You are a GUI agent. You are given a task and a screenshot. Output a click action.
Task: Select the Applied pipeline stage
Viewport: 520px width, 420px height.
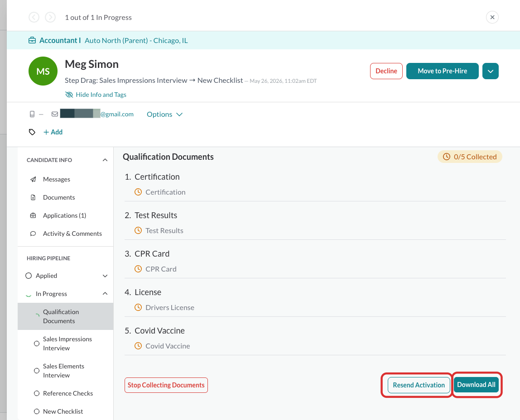pos(46,276)
